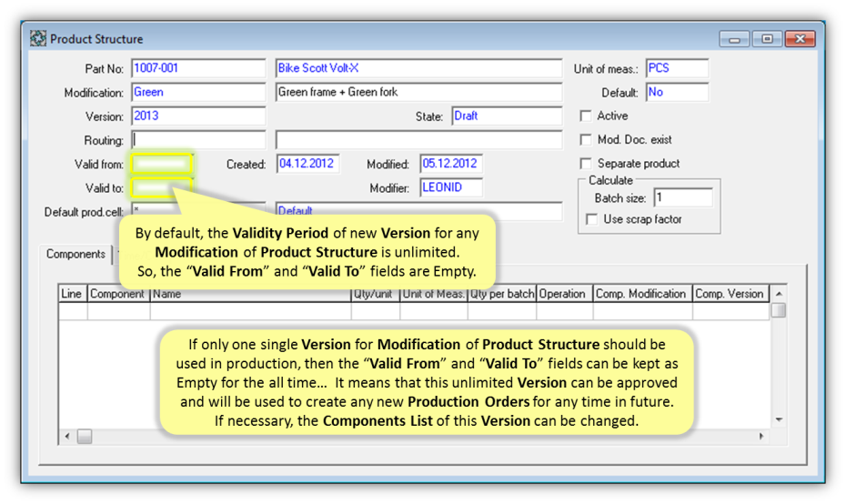Click into the Version field
The height and width of the screenshot is (504, 846).
pos(197,116)
